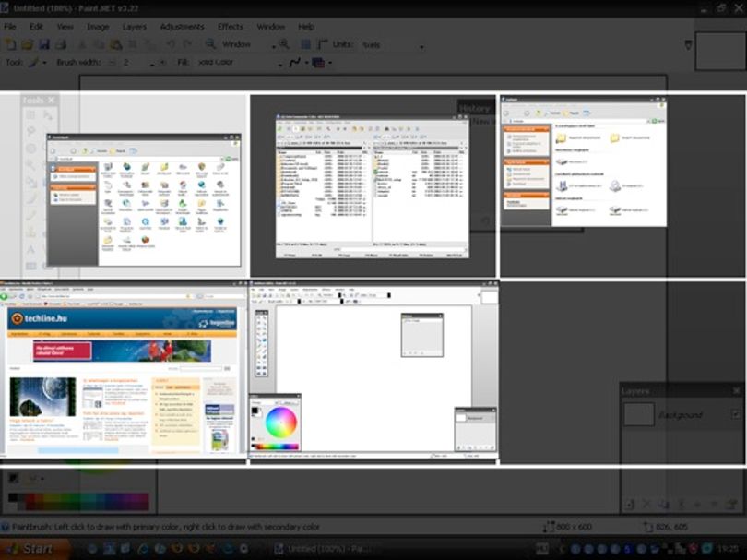
Task: Click the Save floppy disk icon
Action: click(44, 45)
